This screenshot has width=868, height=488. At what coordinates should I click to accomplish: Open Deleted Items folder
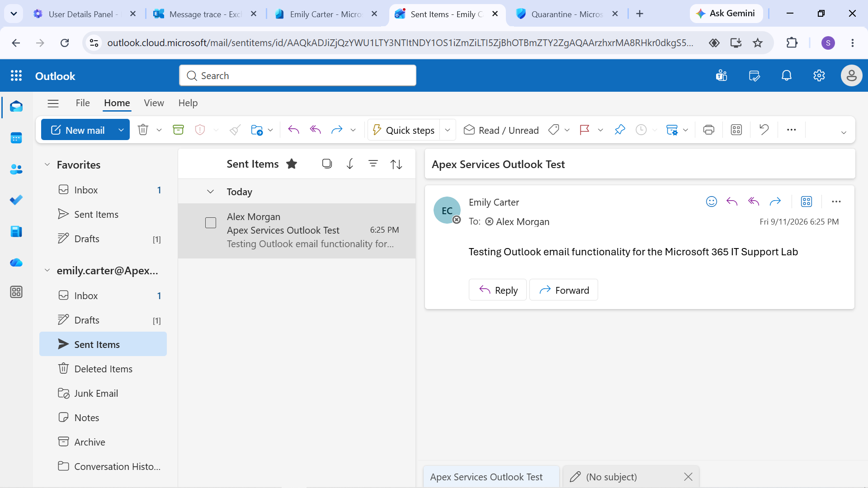point(103,369)
